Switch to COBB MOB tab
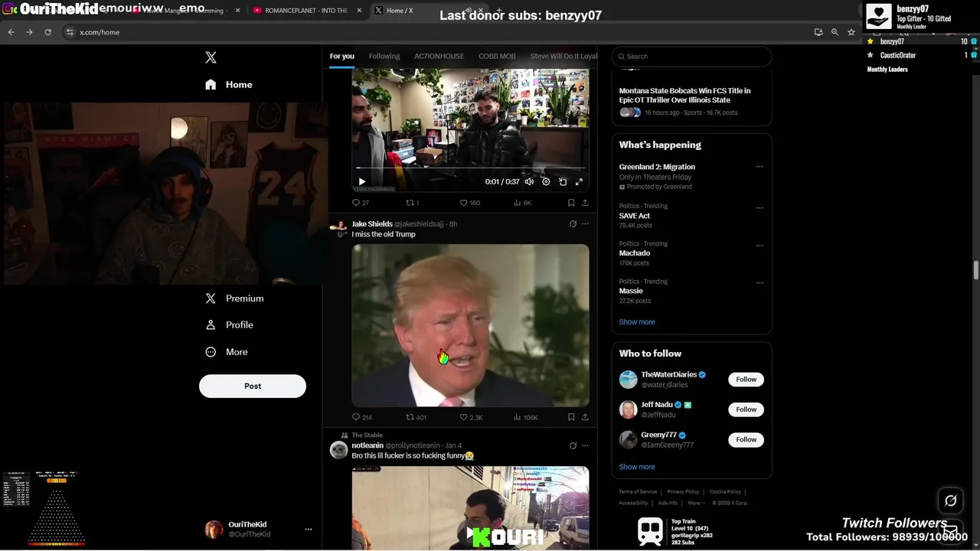980x551 pixels. point(497,56)
